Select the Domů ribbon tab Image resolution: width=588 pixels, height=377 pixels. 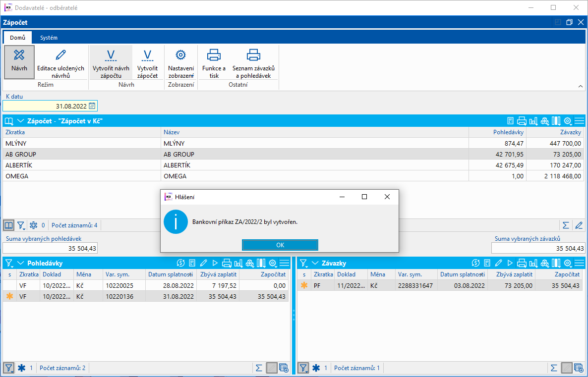[x=17, y=38]
